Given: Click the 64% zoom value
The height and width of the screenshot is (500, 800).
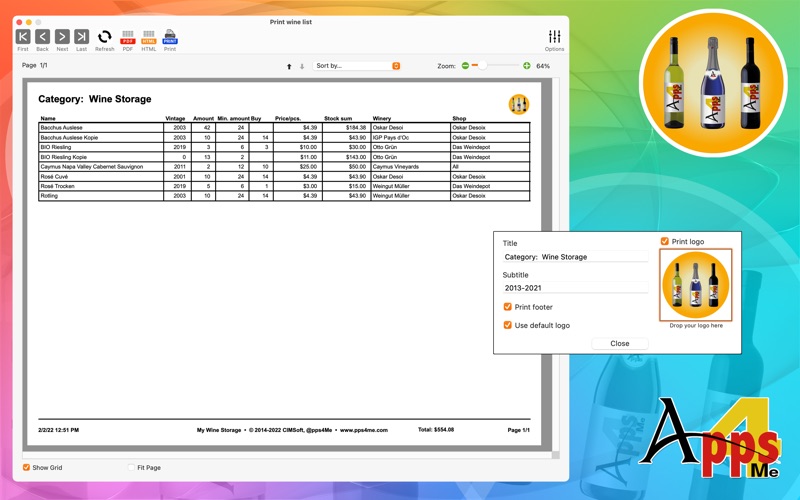Looking at the screenshot, I should coord(543,66).
